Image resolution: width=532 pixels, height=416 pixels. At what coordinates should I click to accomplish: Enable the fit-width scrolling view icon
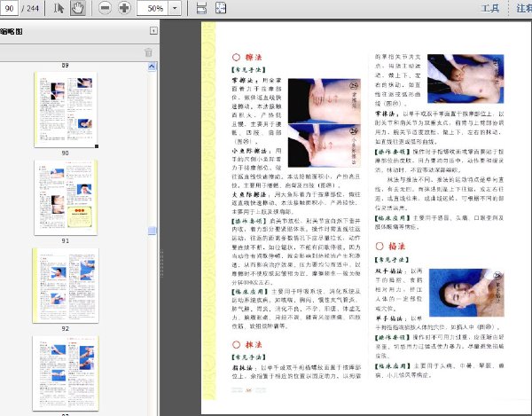coord(200,8)
